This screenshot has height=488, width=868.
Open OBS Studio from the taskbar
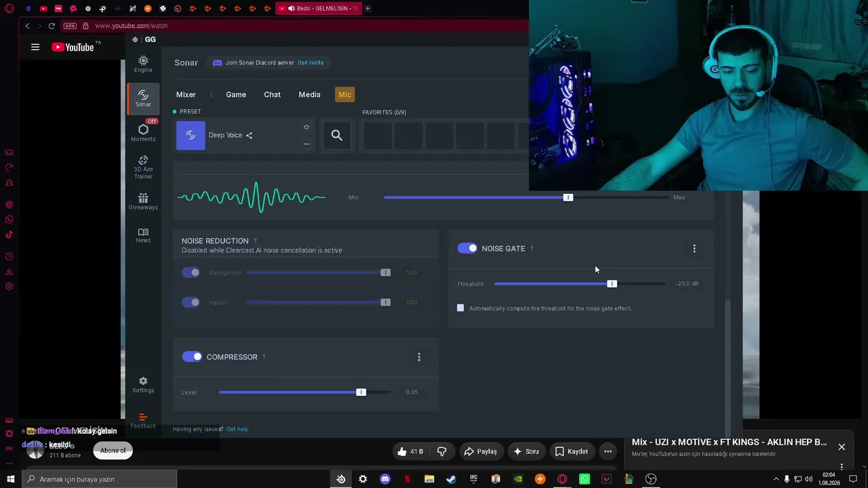651,479
